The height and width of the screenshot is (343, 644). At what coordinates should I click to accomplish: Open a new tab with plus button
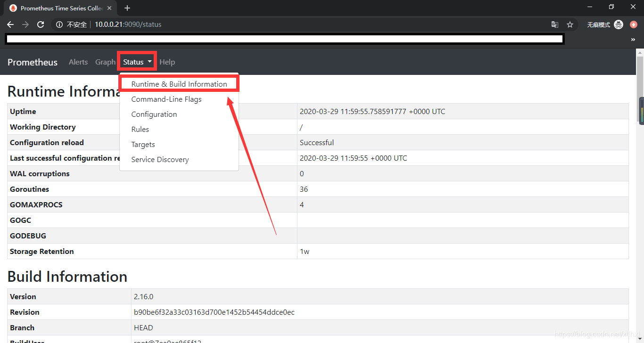click(127, 8)
